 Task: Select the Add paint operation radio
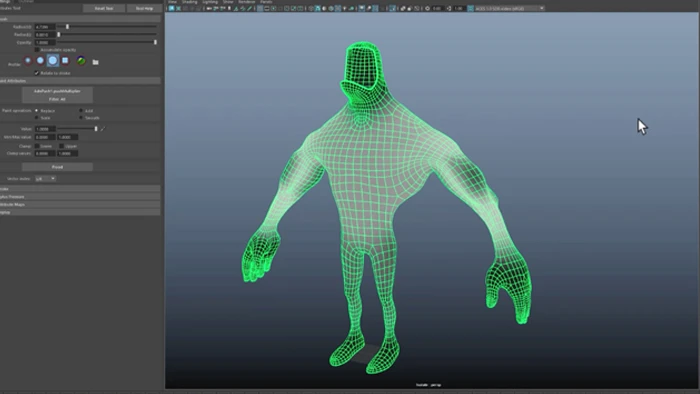81,110
